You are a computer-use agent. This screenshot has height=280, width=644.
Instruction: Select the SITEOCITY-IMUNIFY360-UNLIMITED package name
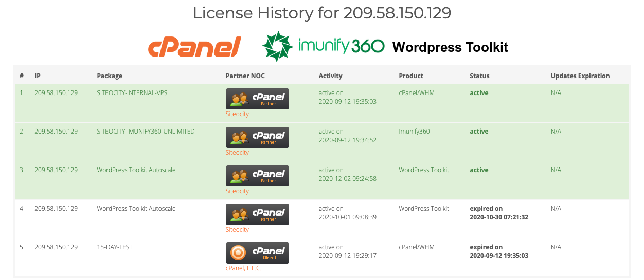tap(146, 132)
